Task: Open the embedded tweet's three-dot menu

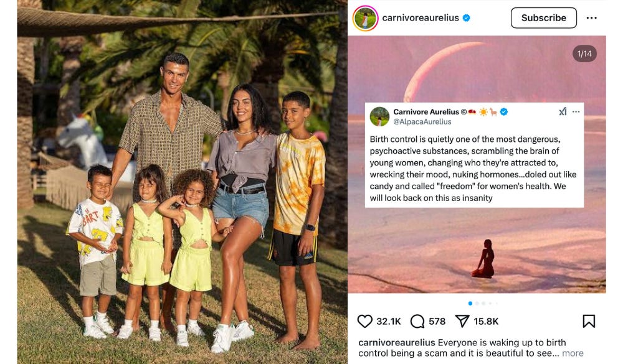Action: [x=576, y=112]
